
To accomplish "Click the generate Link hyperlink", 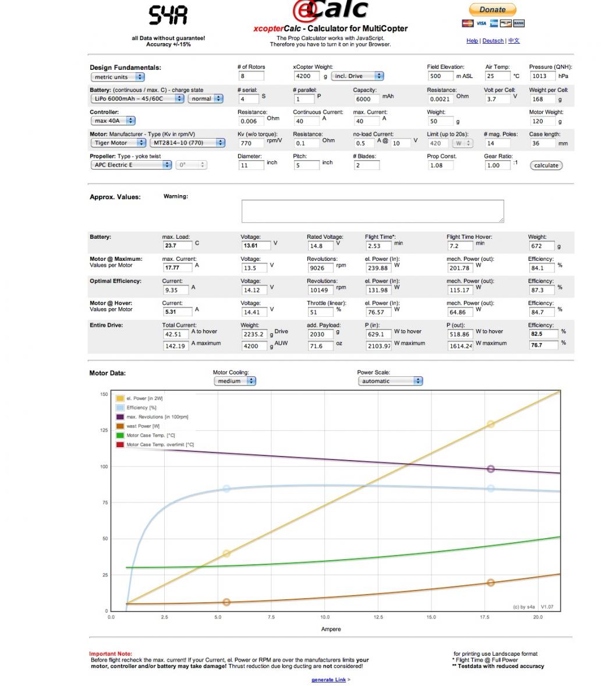I will coord(328,680).
